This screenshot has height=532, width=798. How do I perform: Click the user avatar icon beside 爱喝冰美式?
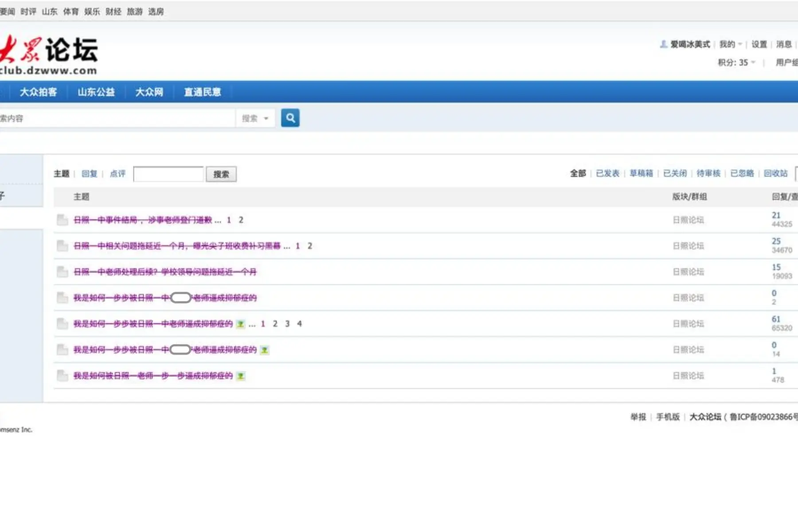coord(663,44)
